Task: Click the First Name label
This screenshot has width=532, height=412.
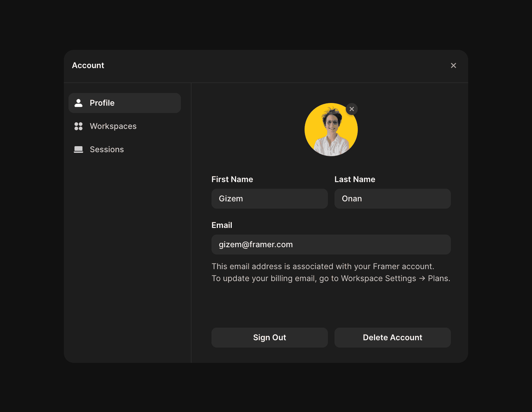Action: [x=232, y=179]
